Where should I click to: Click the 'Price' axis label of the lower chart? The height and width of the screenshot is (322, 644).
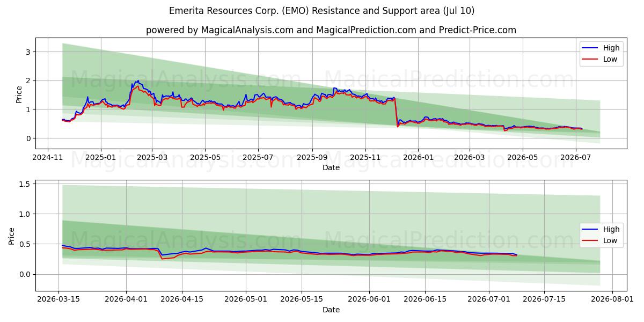(12, 236)
